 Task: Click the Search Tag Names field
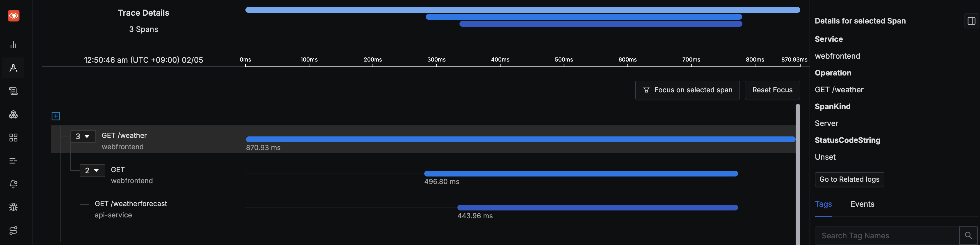click(x=886, y=235)
